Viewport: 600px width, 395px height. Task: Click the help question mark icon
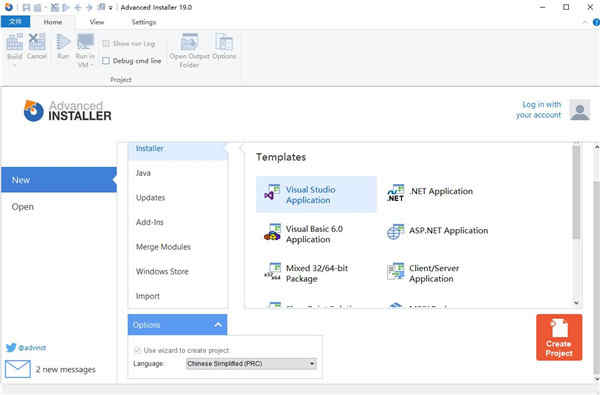[x=596, y=23]
